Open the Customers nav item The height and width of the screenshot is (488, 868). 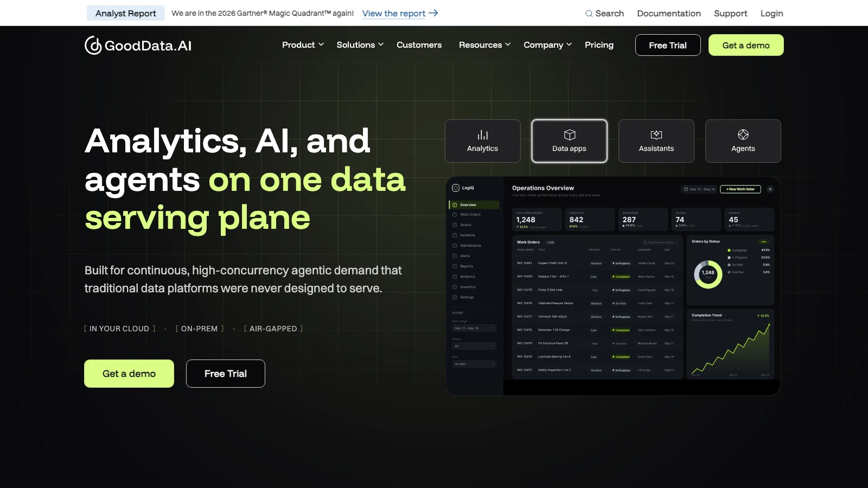point(419,45)
